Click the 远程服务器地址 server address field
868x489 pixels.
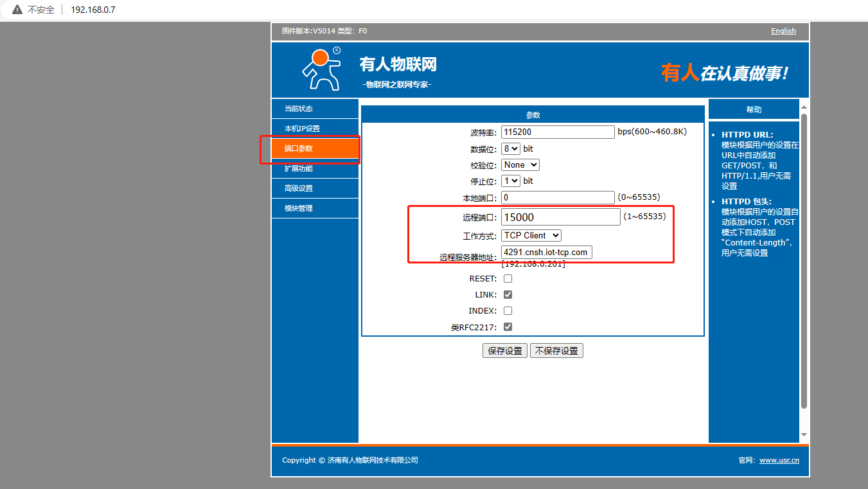click(547, 253)
